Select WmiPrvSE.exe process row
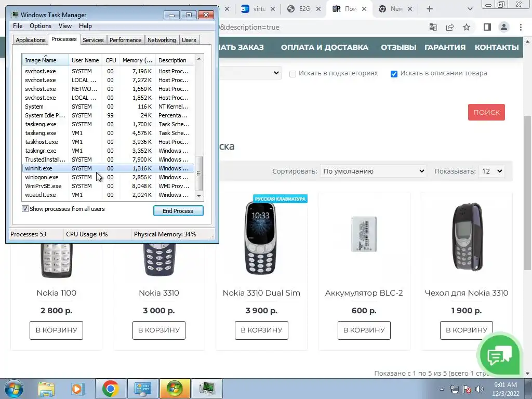 point(108,186)
